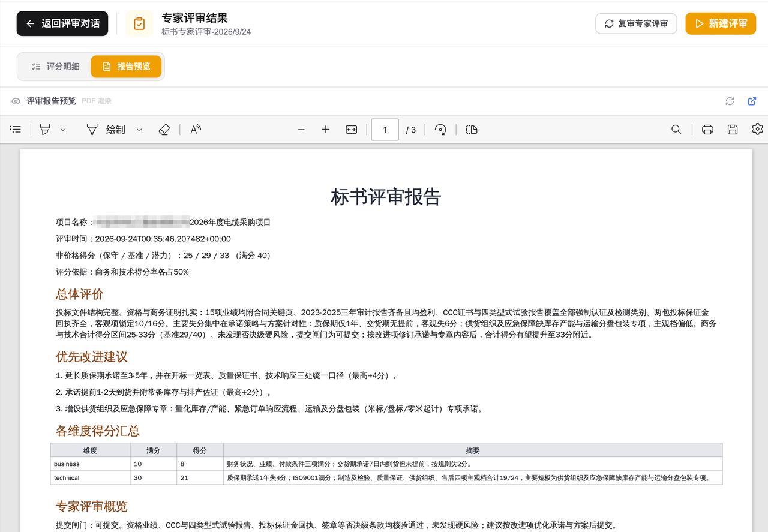Rotate the page with the rotate icon
768x532 pixels.
pyautogui.click(x=440, y=130)
